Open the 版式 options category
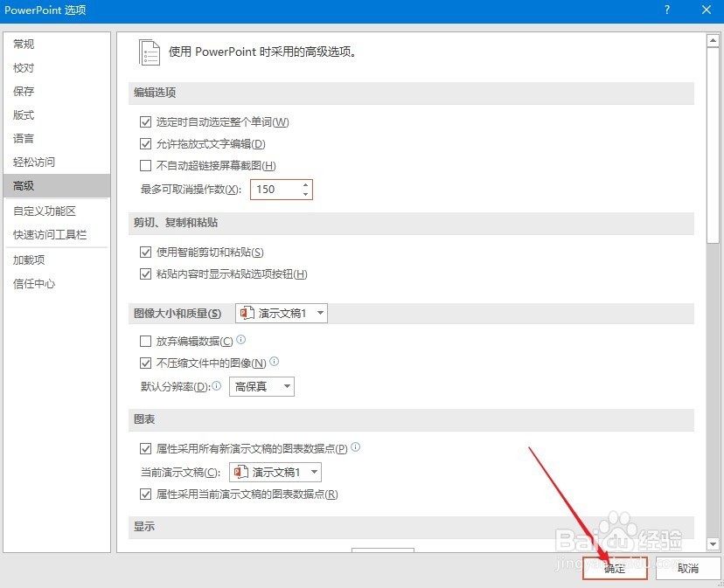 (x=57, y=115)
